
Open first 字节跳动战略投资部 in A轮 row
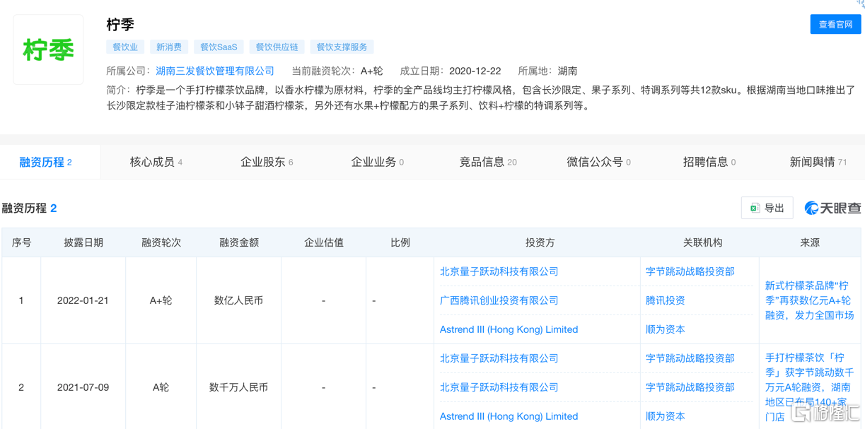point(690,358)
